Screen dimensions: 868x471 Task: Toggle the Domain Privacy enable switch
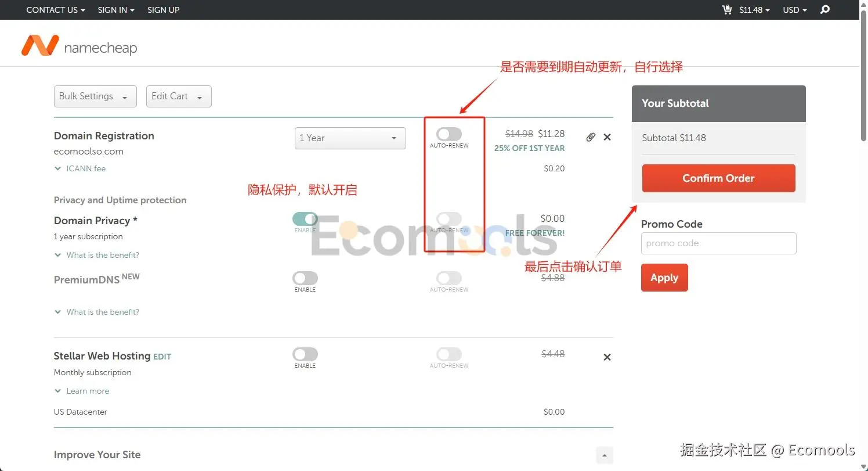point(305,219)
